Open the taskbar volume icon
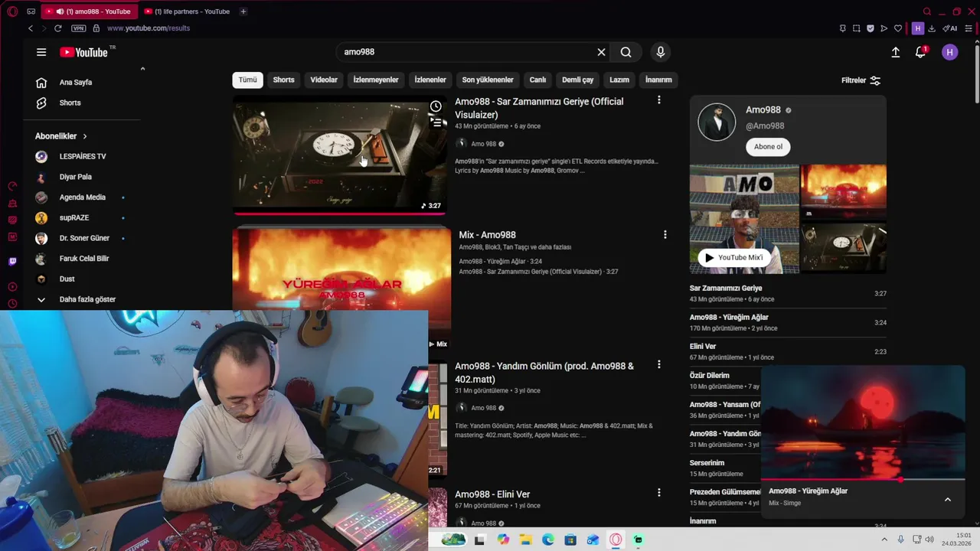Image resolution: width=980 pixels, height=551 pixels. pyautogui.click(x=929, y=540)
